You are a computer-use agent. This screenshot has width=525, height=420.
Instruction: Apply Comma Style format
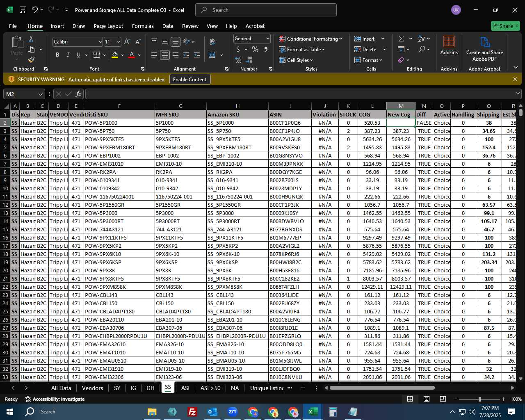266,49
